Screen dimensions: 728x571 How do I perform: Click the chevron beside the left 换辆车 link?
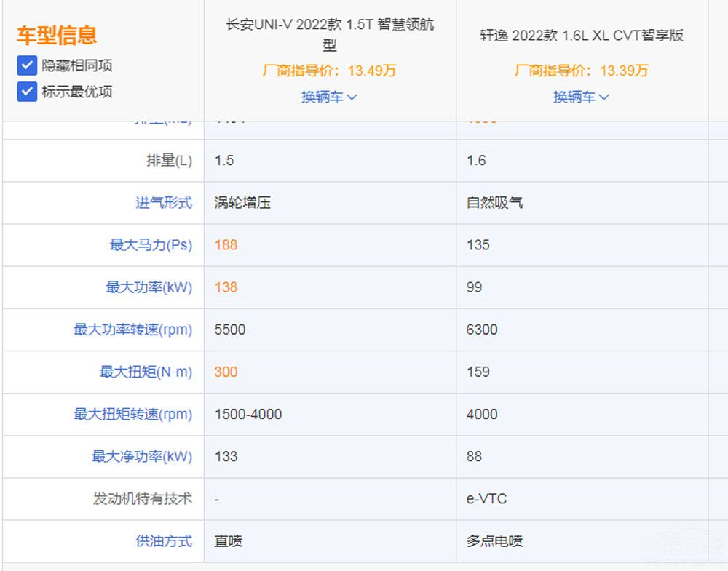pos(354,97)
